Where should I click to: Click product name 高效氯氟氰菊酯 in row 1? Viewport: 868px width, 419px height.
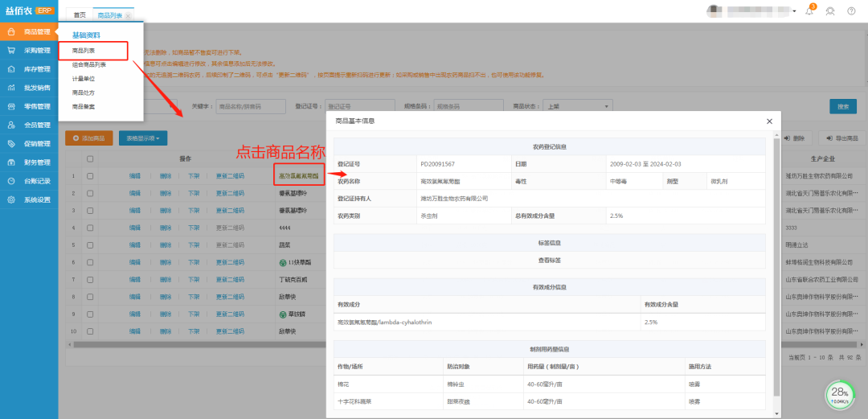[x=299, y=176]
